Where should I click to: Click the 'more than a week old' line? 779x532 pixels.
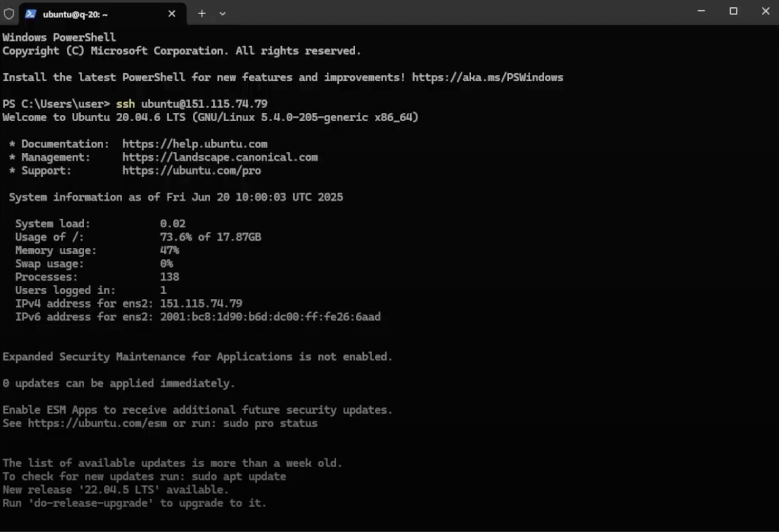(x=172, y=463)
